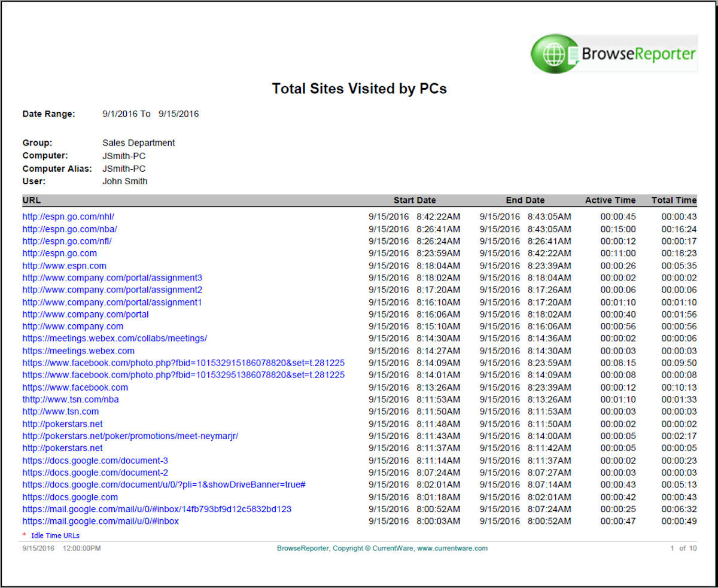Click the report title Total Sites Visited by PCs
Viewport: 718px width, 588px height.
360,89
